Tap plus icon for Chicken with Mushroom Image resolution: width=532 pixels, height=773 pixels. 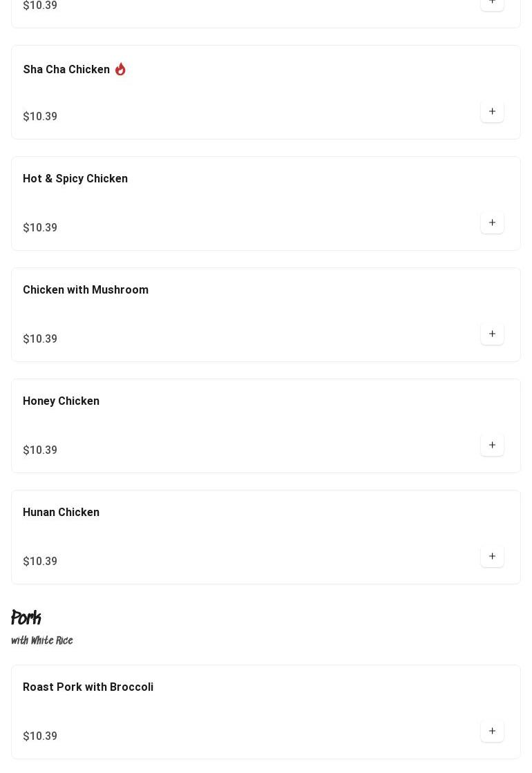point(491,334)
